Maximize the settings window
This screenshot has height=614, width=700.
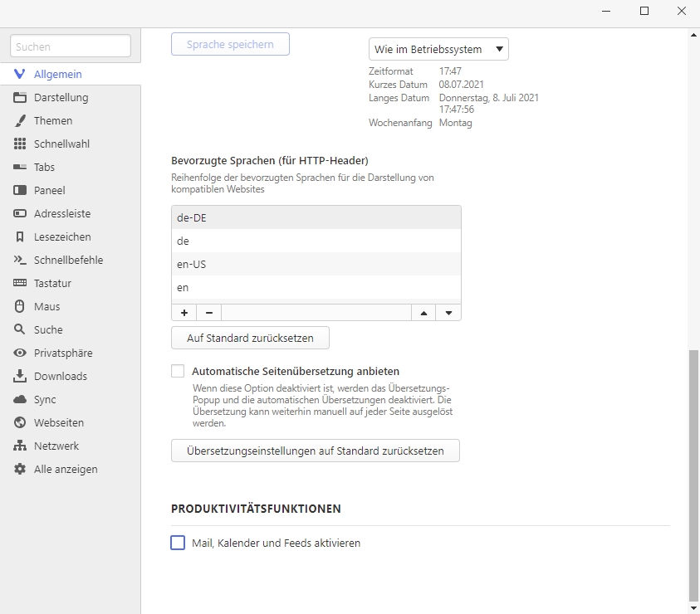644,11
